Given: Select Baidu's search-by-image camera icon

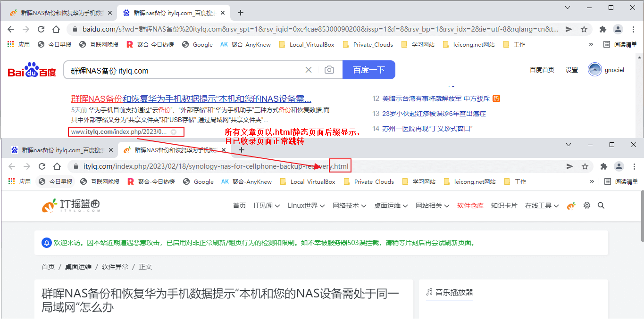Looking at the screenshot, I should [x=330, y=69].
